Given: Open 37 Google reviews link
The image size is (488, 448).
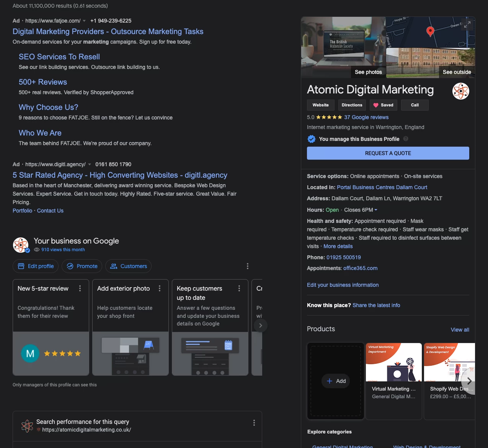Looking at the screenshot, I should tap(366, 117).
